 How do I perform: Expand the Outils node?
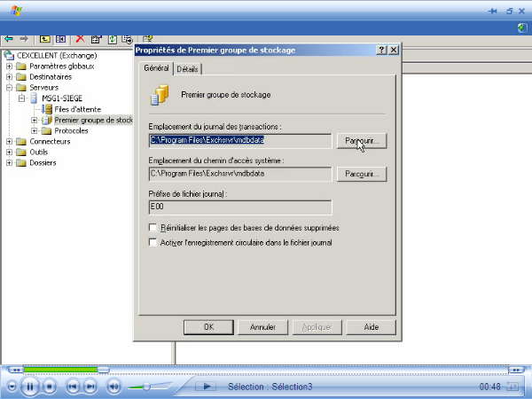pos(9,152)
